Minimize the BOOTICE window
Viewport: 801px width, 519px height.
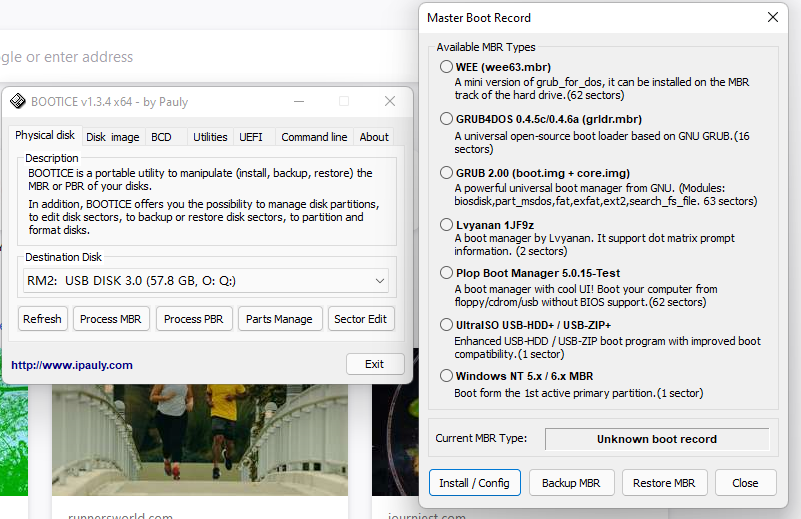point(299,101)
